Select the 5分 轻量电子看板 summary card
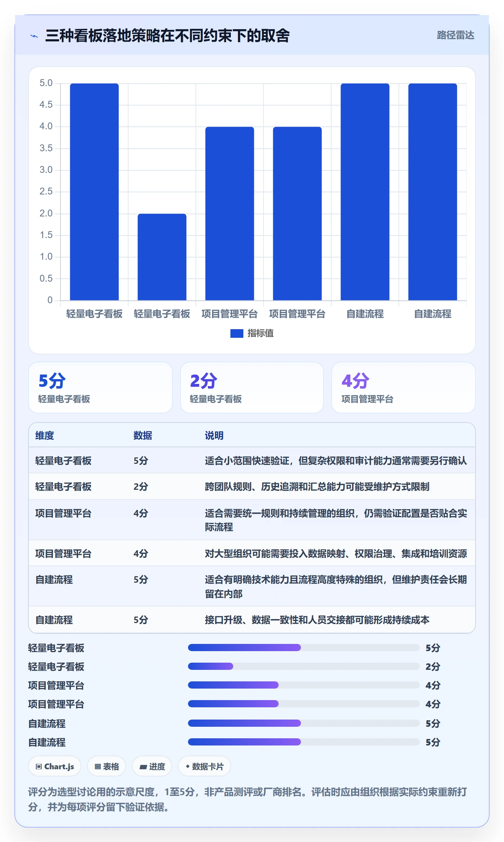The height and width of the screenshot is (842, 504). [x=100, y=388]
